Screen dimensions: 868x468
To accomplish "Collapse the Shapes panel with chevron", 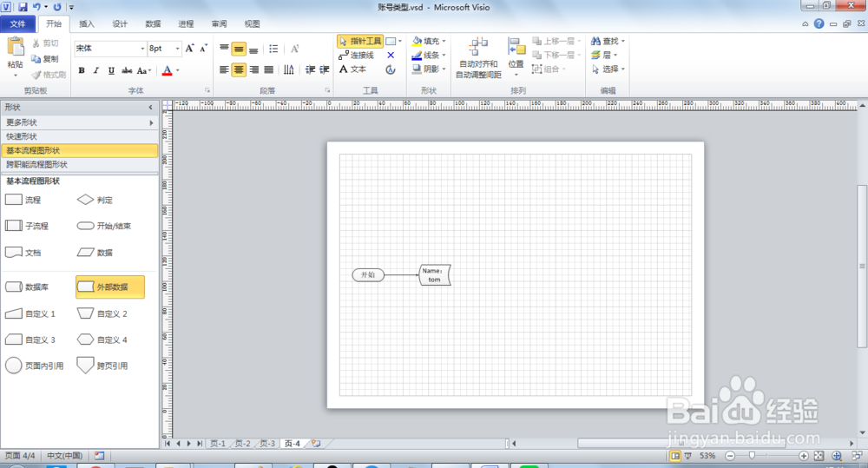I will (x=150, y=108).
